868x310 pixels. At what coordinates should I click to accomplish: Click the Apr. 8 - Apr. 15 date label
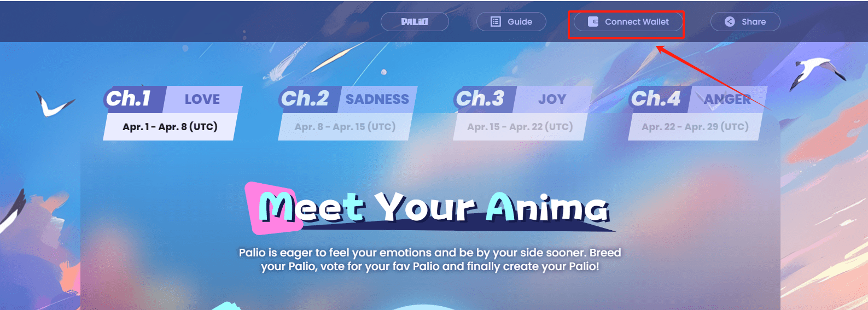click(x=345, y=127)
